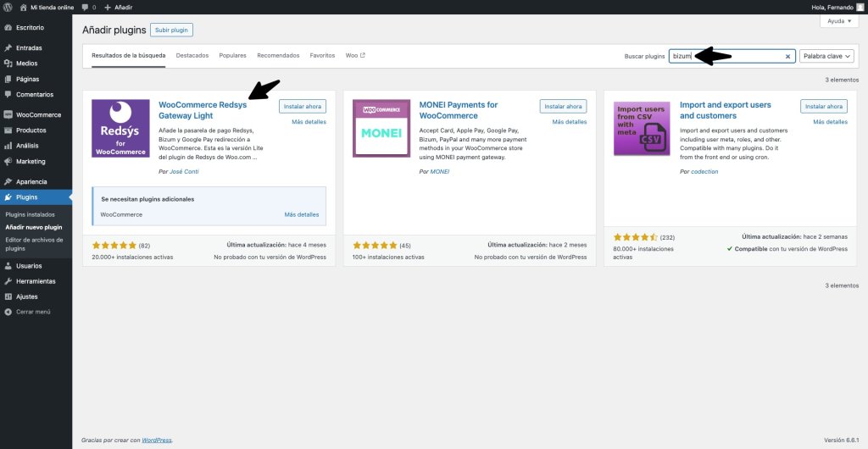Click the MONEI plugin thumbnail
The image size is (868, 449).
click(381, 128)
